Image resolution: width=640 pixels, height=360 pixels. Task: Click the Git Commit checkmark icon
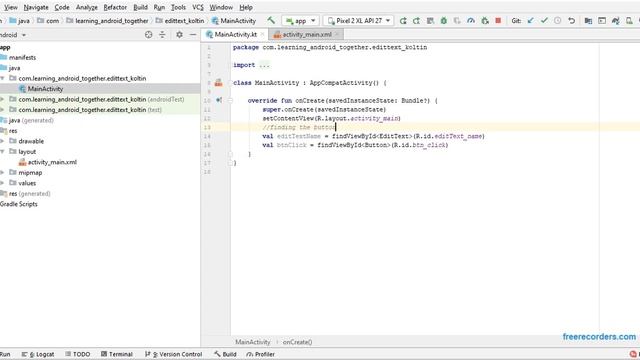click(x=544, y=20)
